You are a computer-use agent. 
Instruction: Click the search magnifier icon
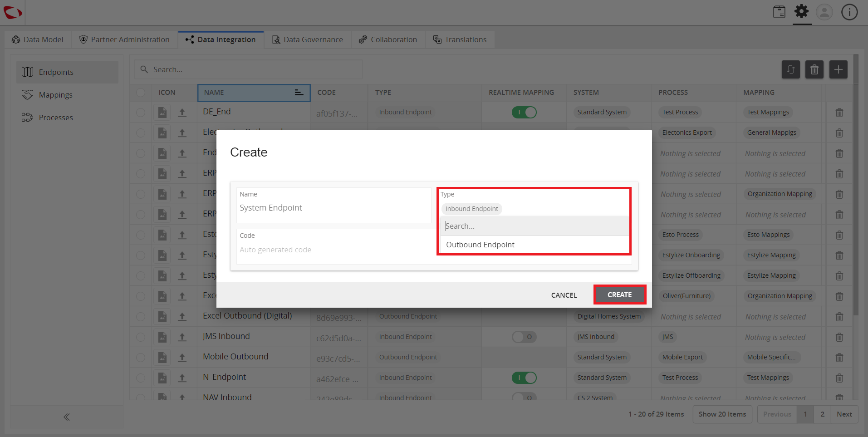(144, 69)
